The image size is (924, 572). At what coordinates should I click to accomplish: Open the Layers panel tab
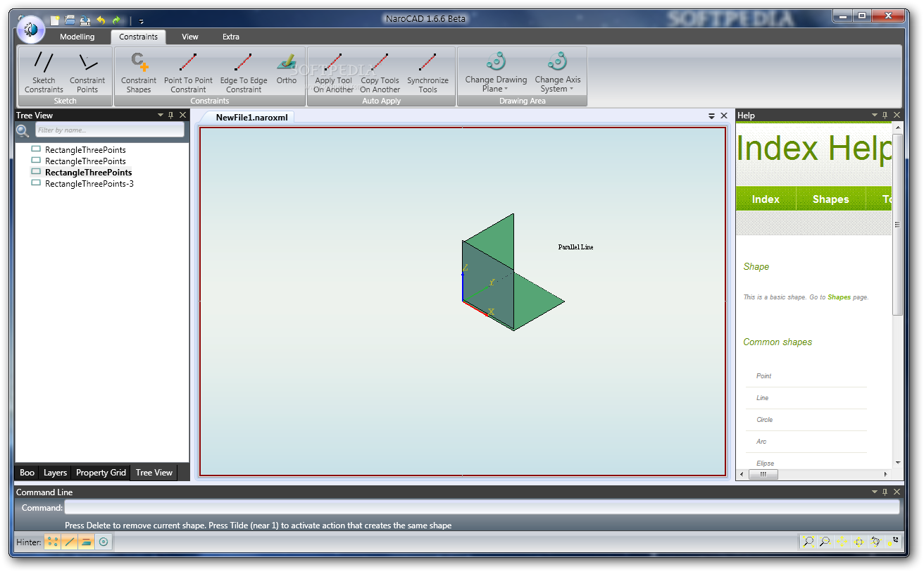[x=55, y=473]
